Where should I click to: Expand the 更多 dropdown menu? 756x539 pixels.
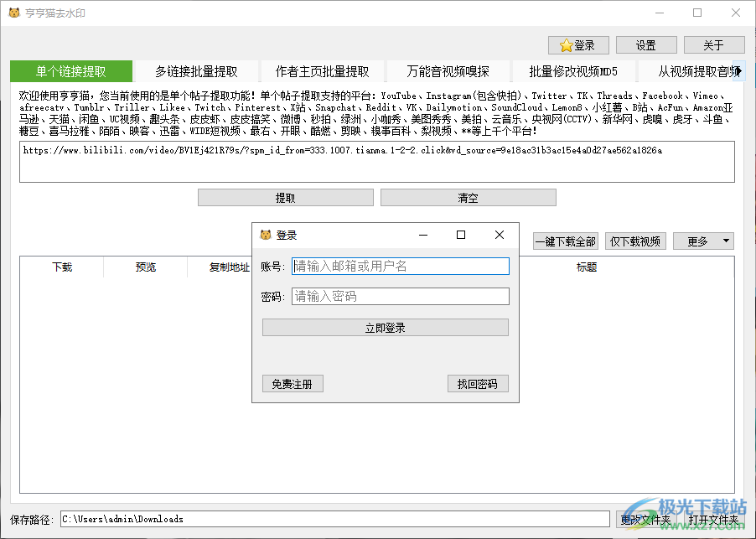(x=703, y=241)
